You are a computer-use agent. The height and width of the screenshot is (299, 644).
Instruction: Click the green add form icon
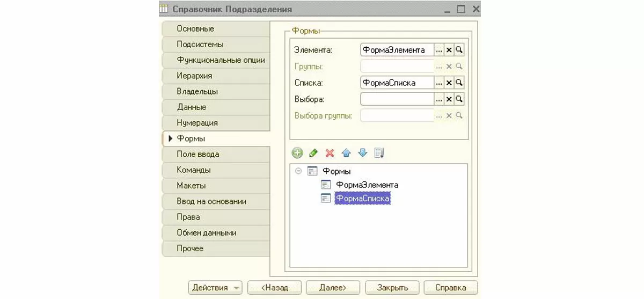point(297,153)
